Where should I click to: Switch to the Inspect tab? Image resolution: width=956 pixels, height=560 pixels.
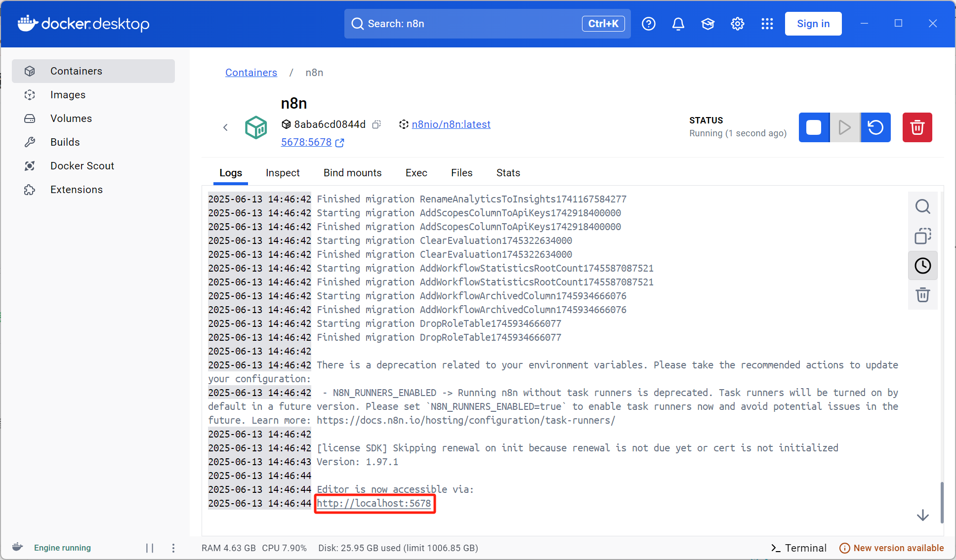[283, 173]
